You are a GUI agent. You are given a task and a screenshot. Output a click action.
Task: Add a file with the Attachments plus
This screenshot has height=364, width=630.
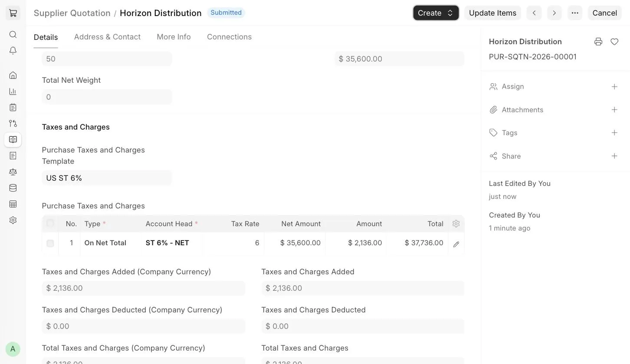tap(614, 110)
